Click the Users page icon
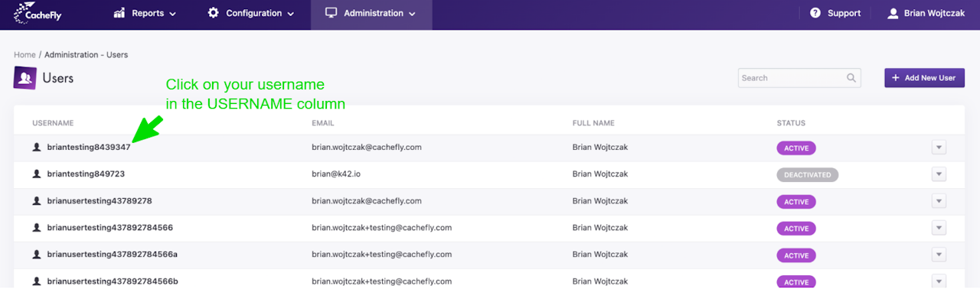This screenshot has height=289, width=980. click(24, 78)
